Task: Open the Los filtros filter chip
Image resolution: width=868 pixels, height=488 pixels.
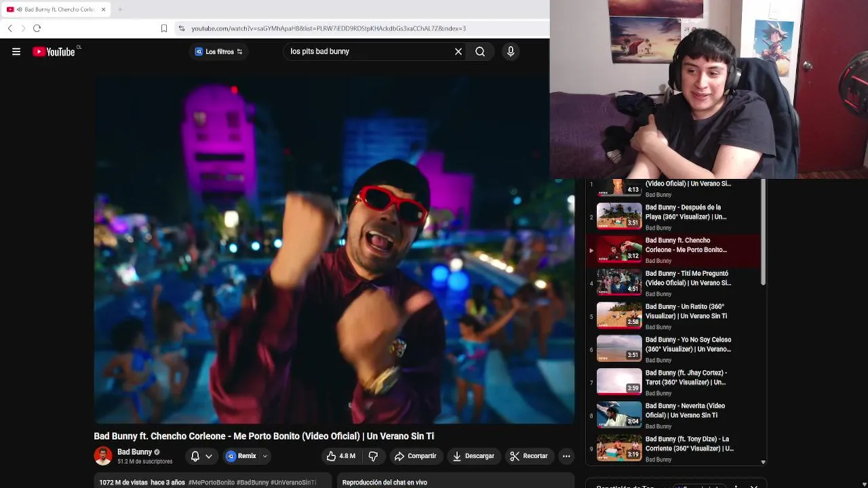Action: [x=218, y=52]
